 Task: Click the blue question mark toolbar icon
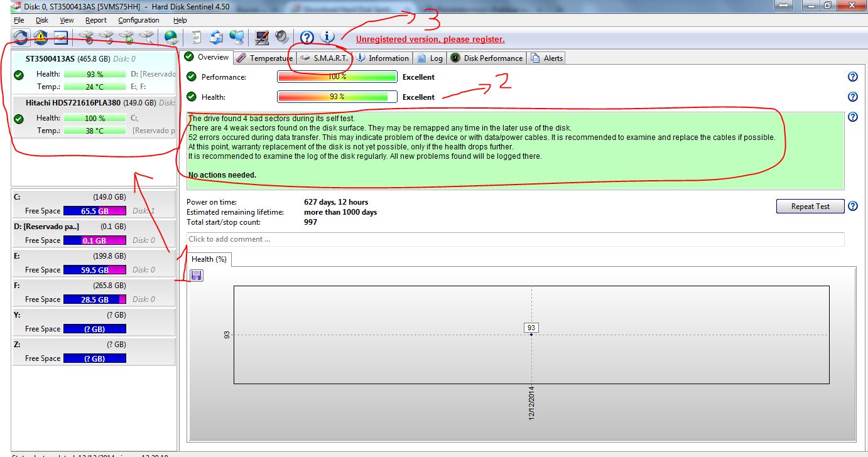(307, 38)
